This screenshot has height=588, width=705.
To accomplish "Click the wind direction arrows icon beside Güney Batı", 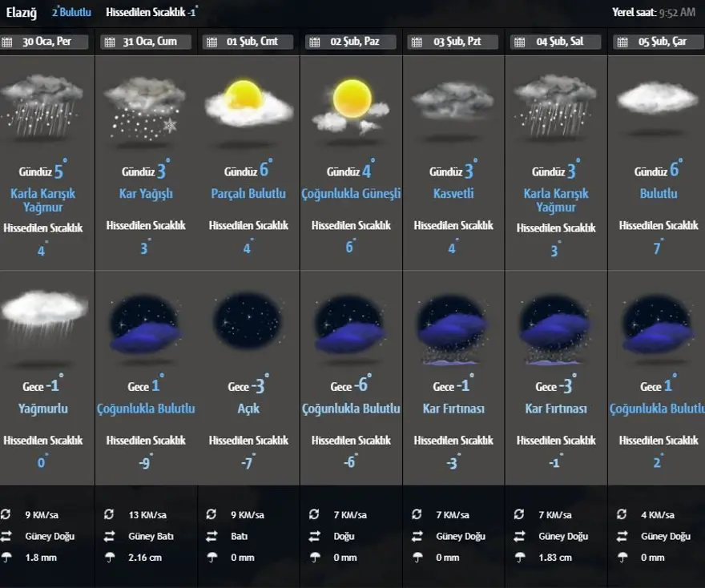I will point(109,537).
